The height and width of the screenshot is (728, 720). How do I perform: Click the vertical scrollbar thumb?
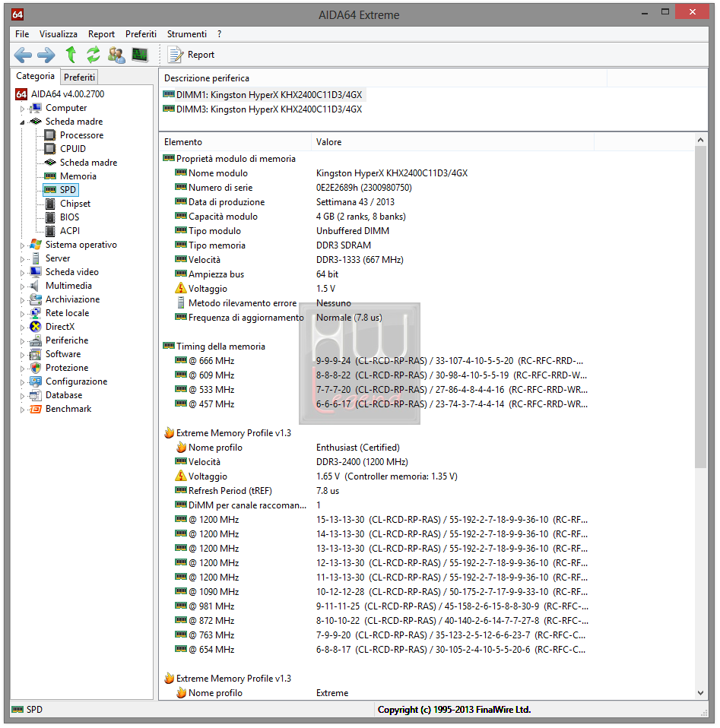point(700,307)
